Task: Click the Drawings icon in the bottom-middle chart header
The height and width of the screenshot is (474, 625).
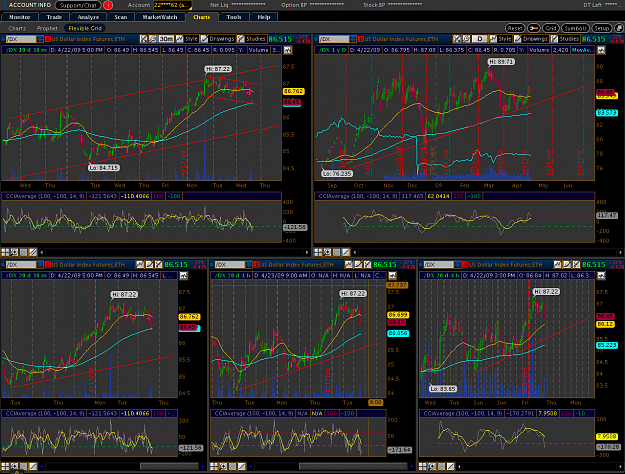Action: pyautogui.click(x=358, y=265)
